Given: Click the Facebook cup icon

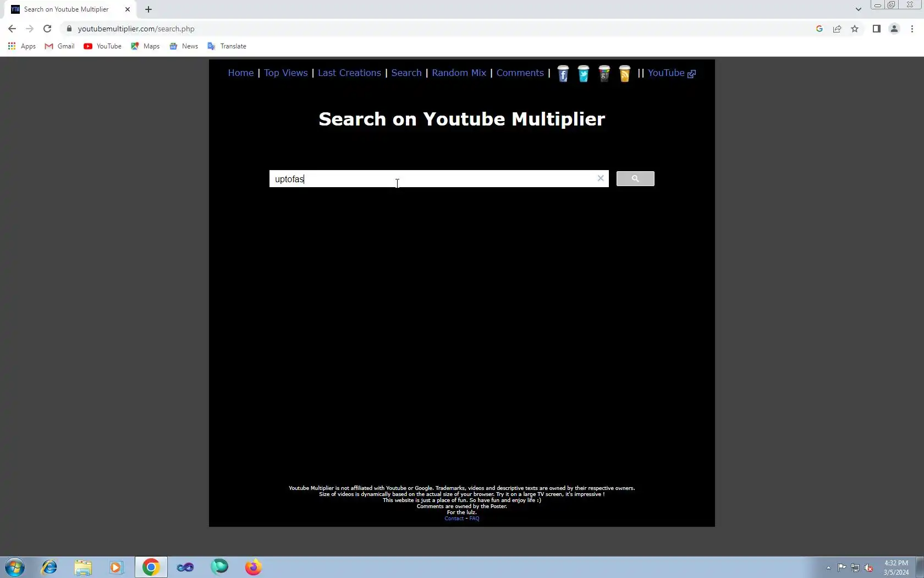Looking at the screenshot, I should [563, 73].
